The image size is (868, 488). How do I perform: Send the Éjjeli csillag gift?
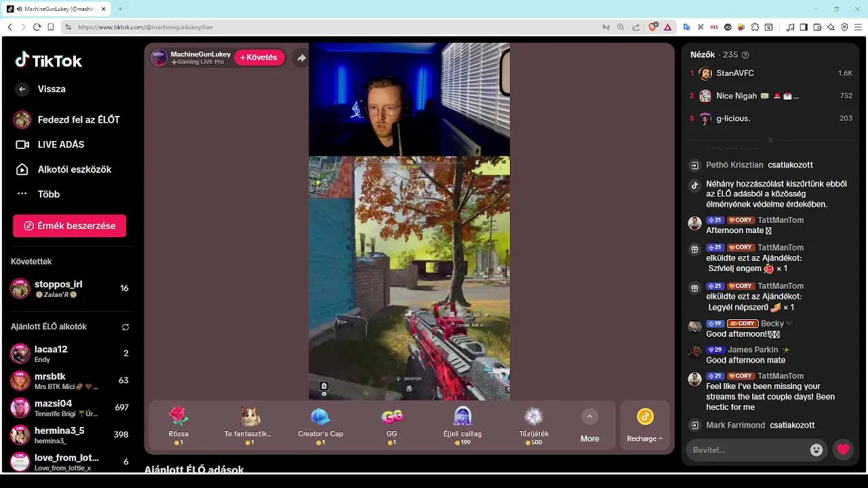[x=462, y=426]
